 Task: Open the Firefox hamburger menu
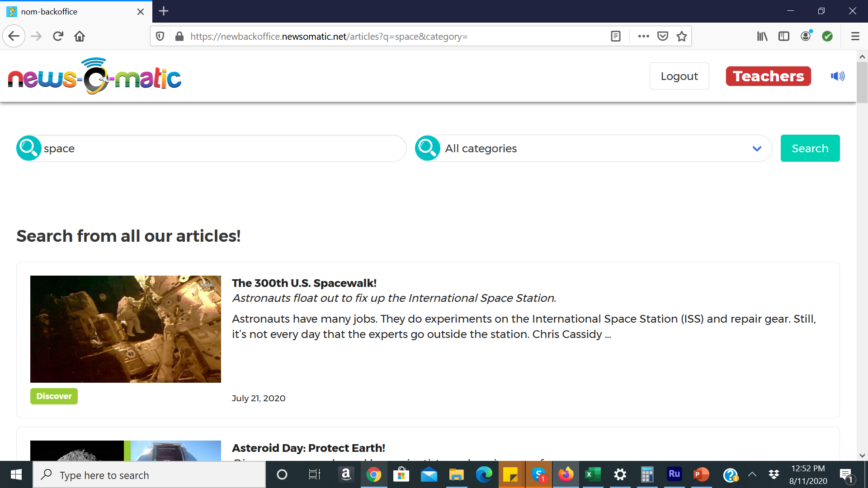855,36
